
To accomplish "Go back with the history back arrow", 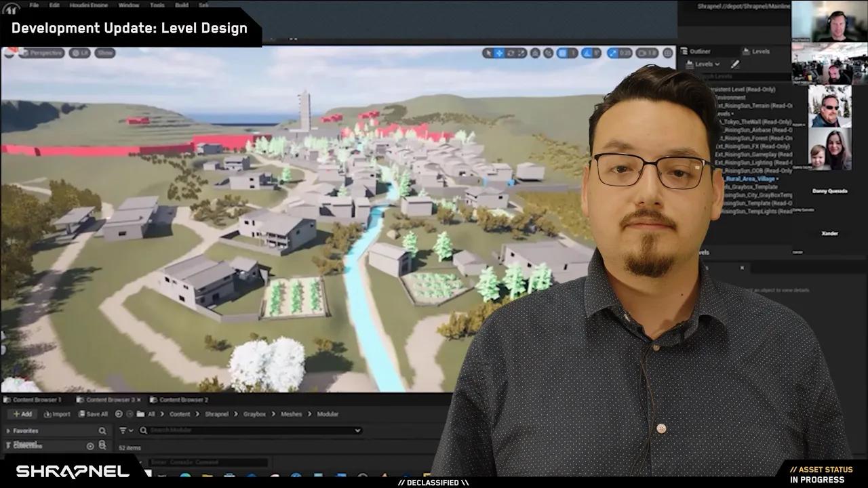I will [119, 414].
